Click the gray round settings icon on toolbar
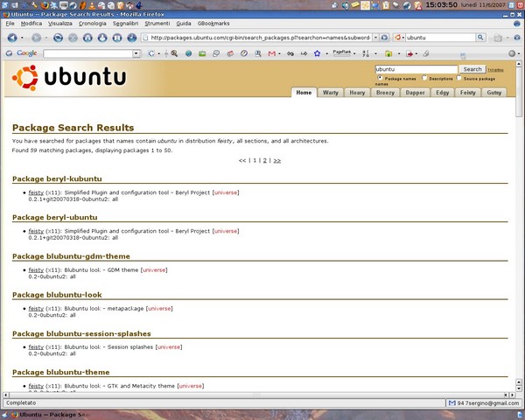This screenshot has width=525, height=420. (x=512, y=53)
